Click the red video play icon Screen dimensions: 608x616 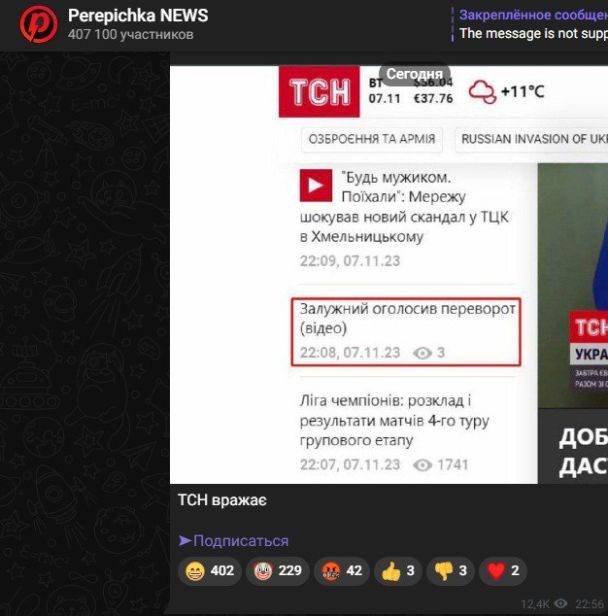[x=316, y=185]
